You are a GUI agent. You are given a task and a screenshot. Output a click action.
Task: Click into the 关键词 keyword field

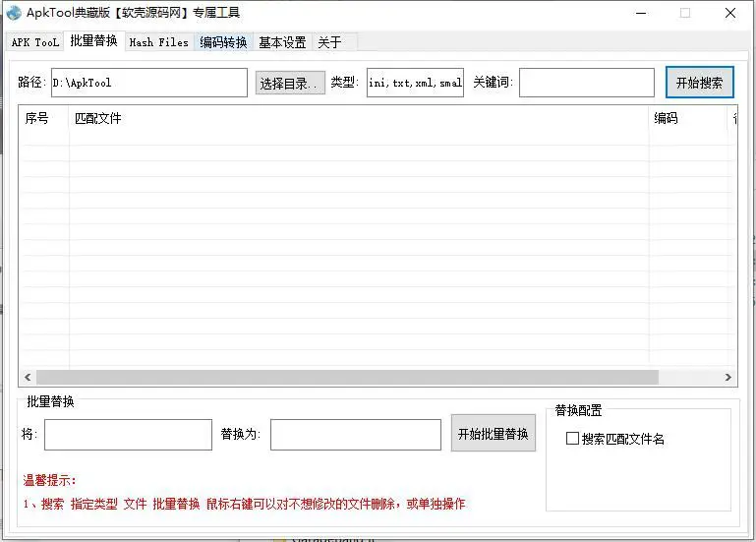[x=587, y=83]
